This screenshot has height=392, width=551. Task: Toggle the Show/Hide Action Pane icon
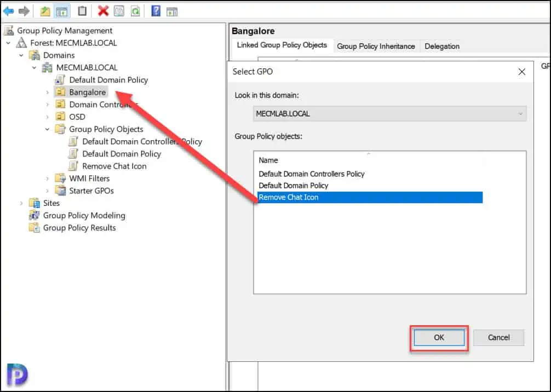pos(172,11)
